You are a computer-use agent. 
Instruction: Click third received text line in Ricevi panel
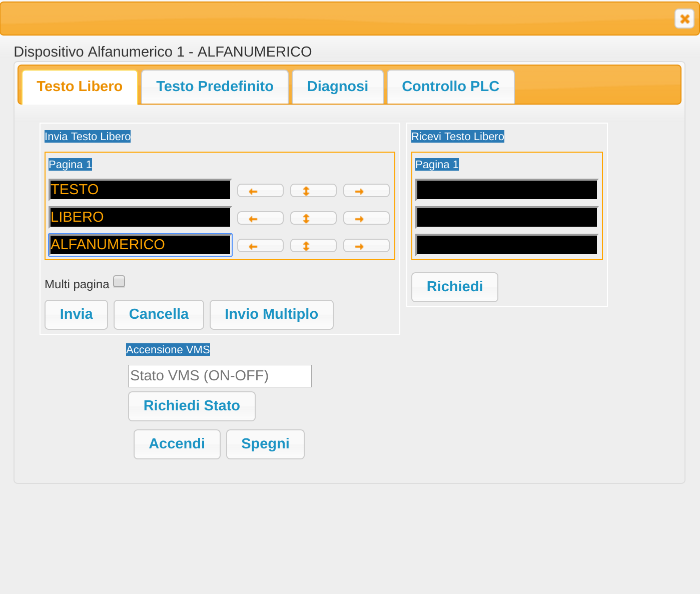(x=507, y=245)
